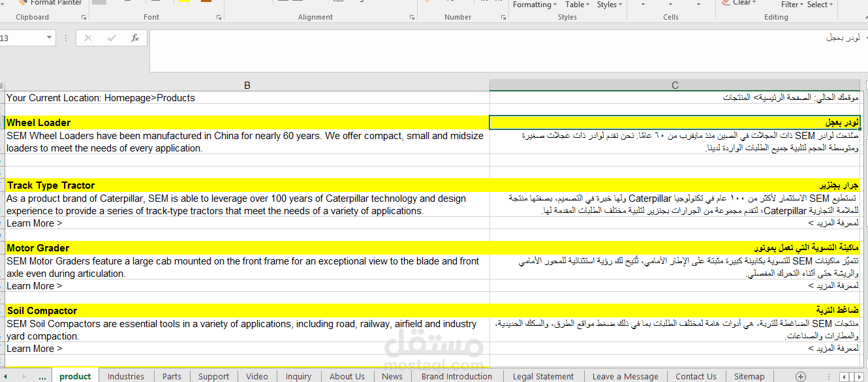Open Cell Styles dropdown
Screen dimensions: 868x382
coord(610,5)
